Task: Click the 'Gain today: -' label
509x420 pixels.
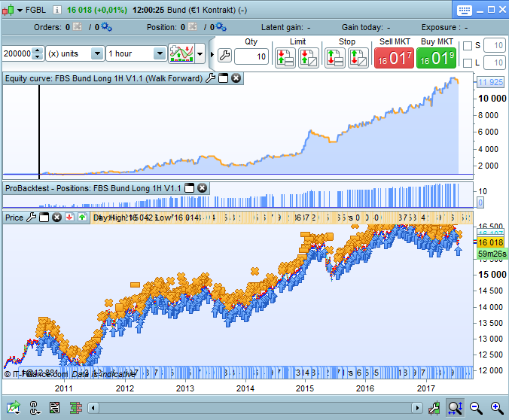Action: click(366, 27)
